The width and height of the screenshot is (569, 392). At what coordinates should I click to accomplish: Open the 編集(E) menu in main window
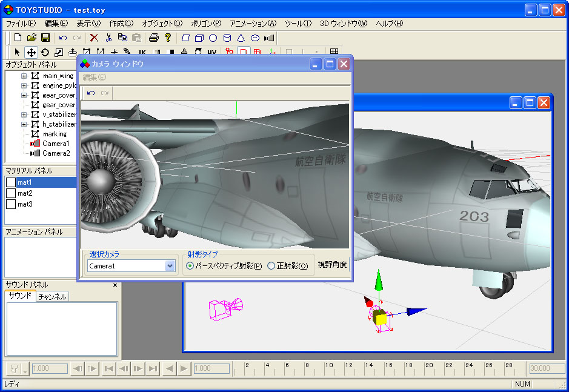(56, 24)
